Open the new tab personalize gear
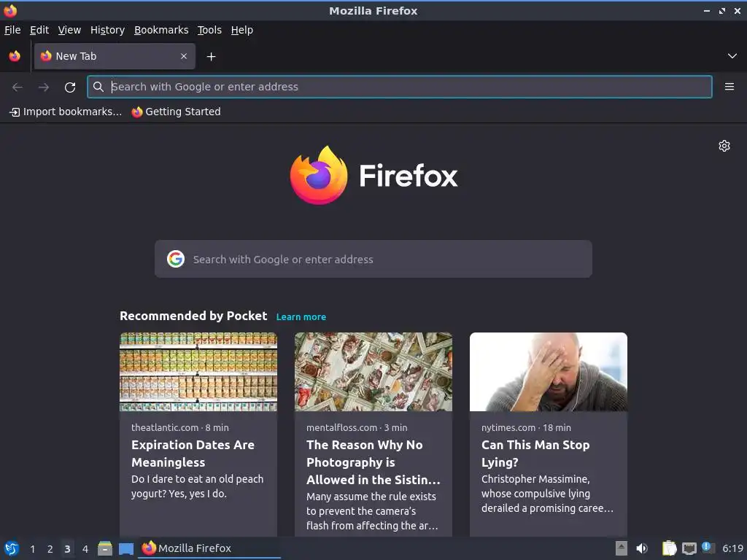Viewport: 747px width, 560px height. point(724,146)
